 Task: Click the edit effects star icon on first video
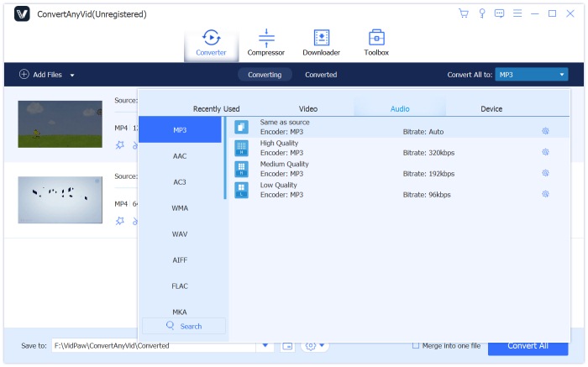[x=120, y=144]
